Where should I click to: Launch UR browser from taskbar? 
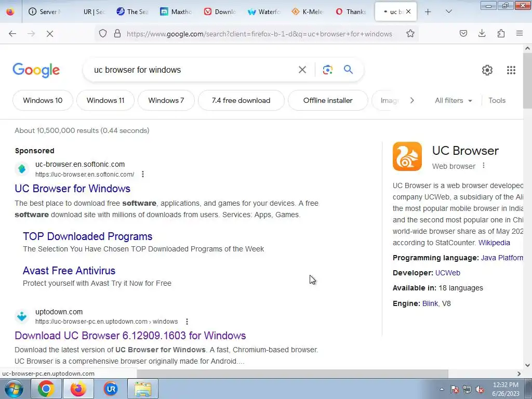point(111,389)
